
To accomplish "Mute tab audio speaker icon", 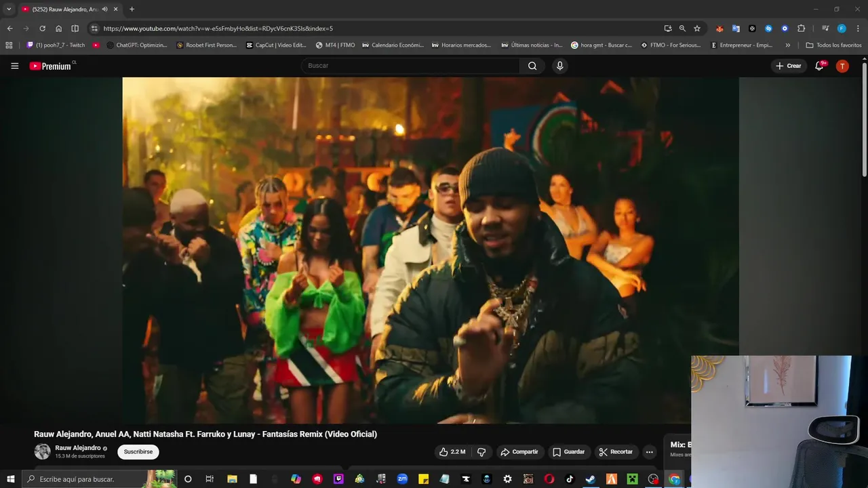I will [104, 9].
